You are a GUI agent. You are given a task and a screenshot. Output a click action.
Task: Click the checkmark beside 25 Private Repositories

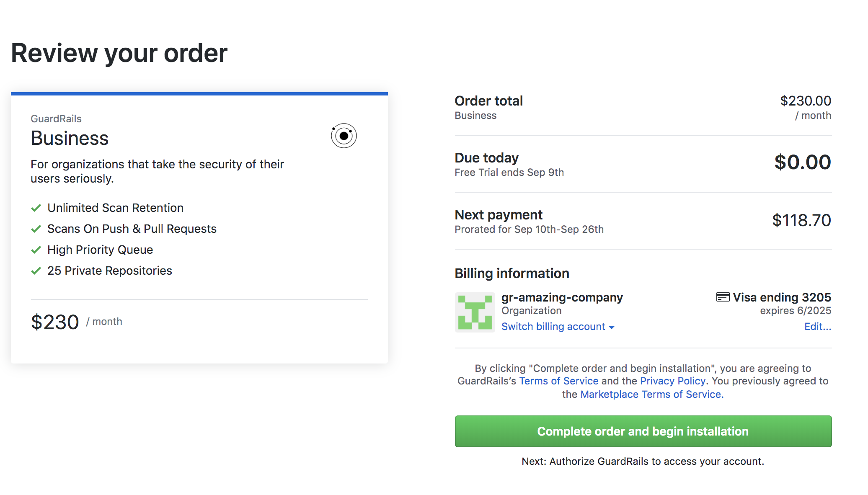coord(36,271)
